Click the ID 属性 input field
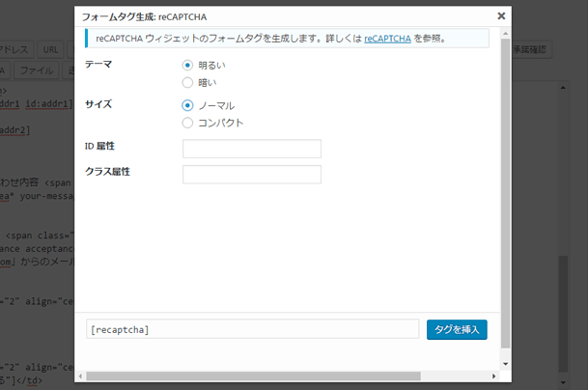The image size is (588, 390). tap(252, 149)
